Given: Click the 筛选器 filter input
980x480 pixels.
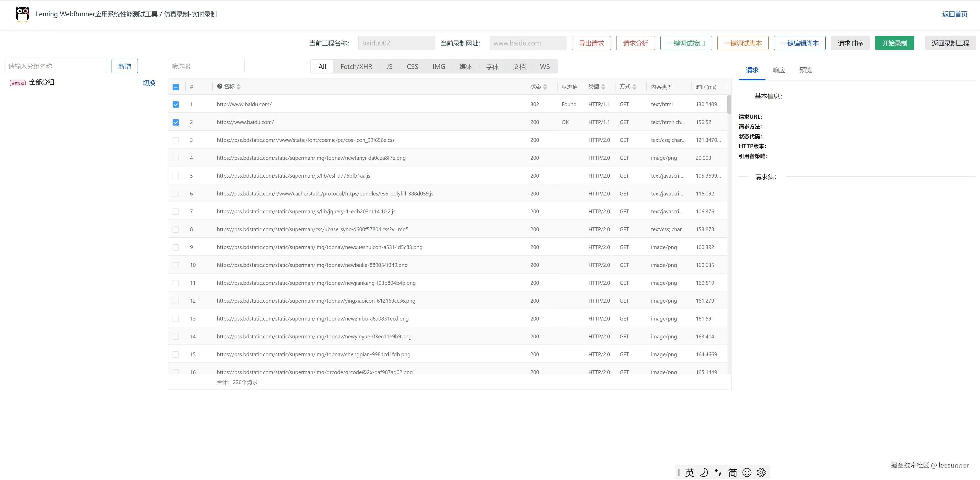Looking at the screenshot, I should 206,67.
